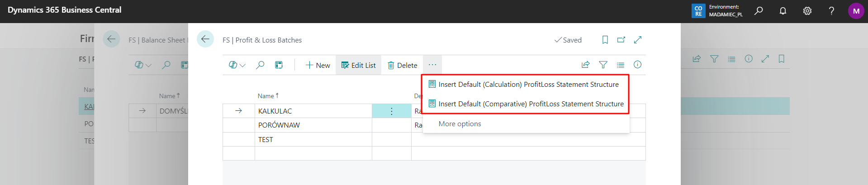
Task: Toggle the FactBox information pane icon
Action: point(637,65)
